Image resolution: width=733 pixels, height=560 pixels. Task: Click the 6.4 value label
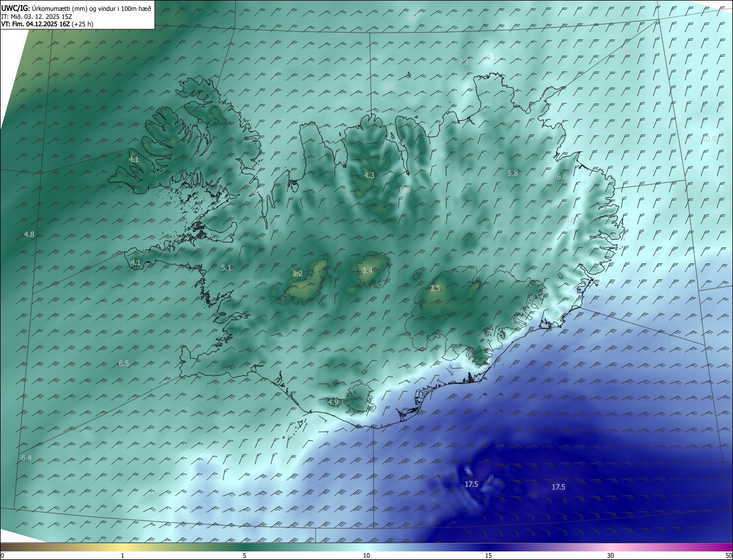coord(26,458)
